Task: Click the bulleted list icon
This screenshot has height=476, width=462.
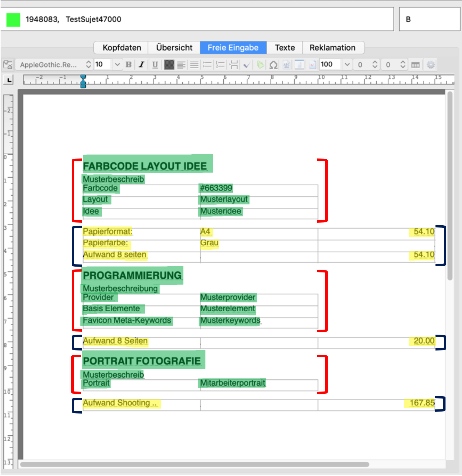Action: tap(207, 65)
